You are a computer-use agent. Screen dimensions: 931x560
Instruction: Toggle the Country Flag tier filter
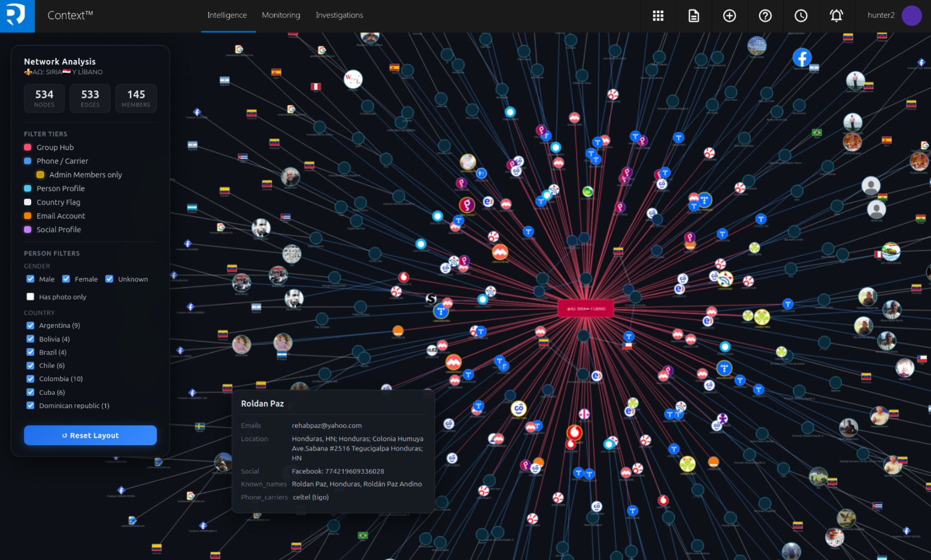click(x=52, y=202)
